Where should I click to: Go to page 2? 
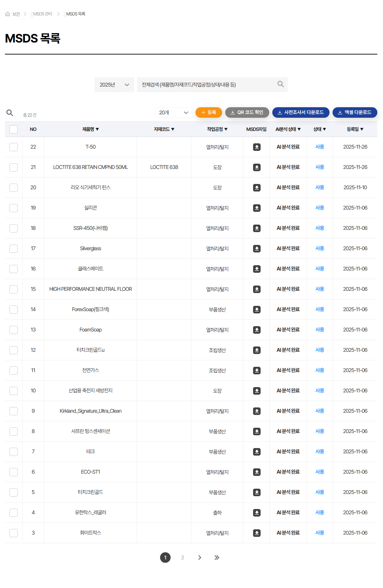183,558
